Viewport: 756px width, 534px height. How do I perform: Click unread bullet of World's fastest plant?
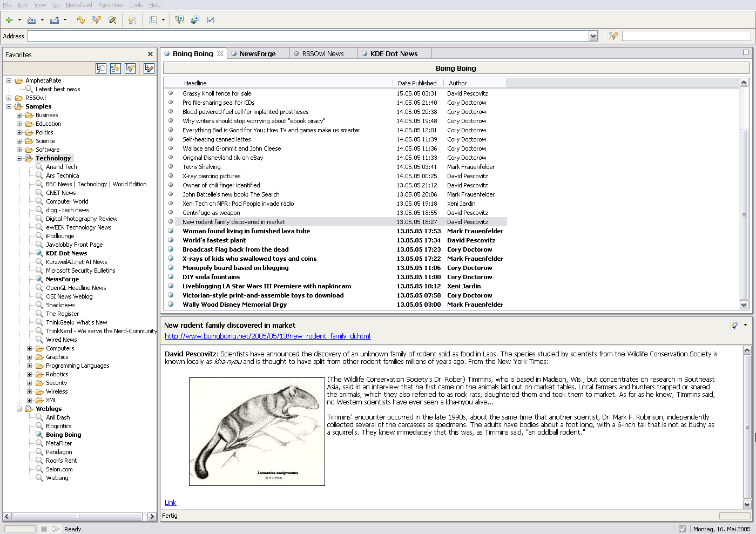tap(171, 240)
